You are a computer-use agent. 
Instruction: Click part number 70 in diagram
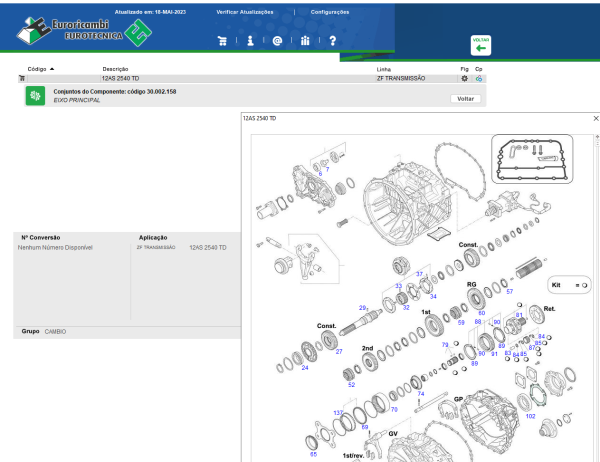pos(394,409)
